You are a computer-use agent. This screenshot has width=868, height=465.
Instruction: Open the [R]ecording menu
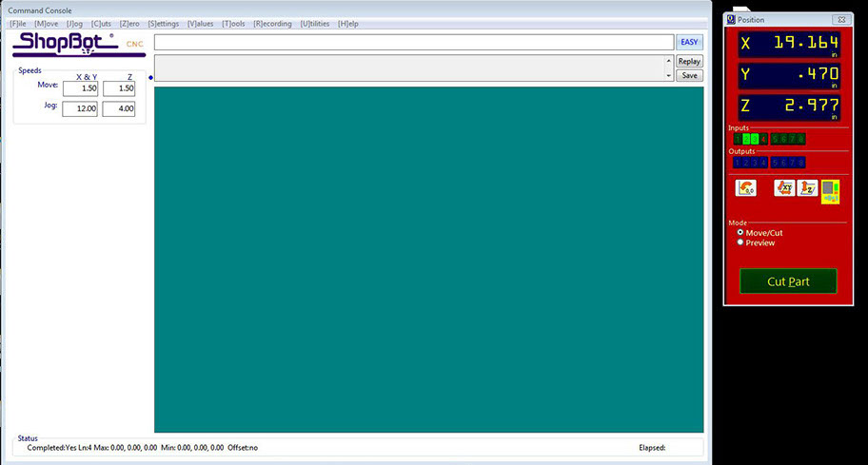272,24
